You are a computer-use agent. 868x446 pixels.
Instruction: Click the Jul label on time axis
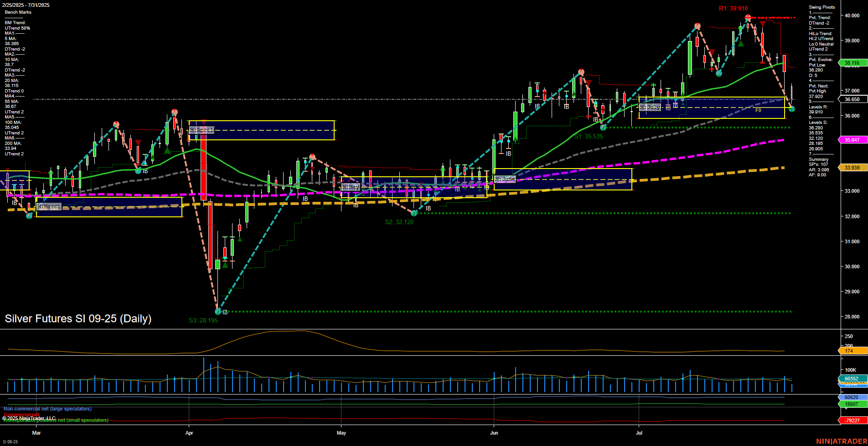(639, 433)
